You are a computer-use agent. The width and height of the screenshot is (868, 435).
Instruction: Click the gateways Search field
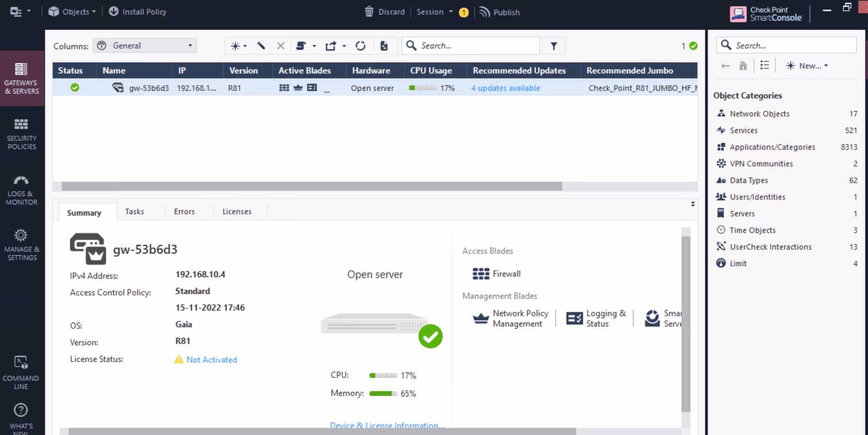[471, 46]
